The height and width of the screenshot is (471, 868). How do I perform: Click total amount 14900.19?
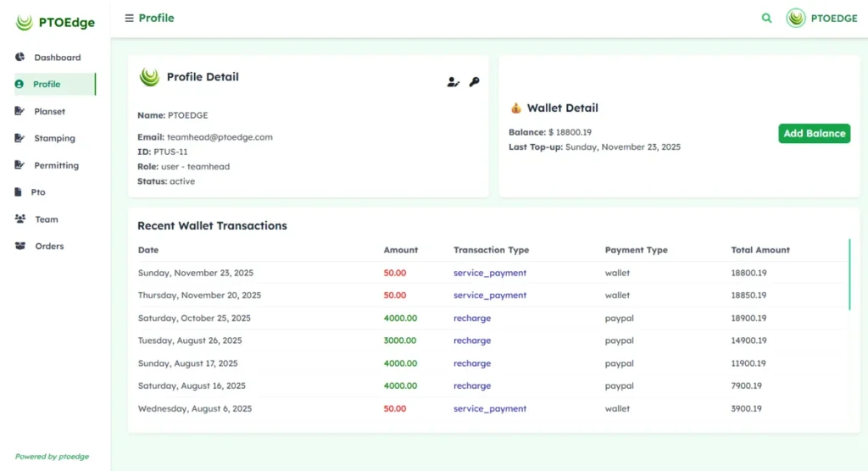(x=748, y=341)
